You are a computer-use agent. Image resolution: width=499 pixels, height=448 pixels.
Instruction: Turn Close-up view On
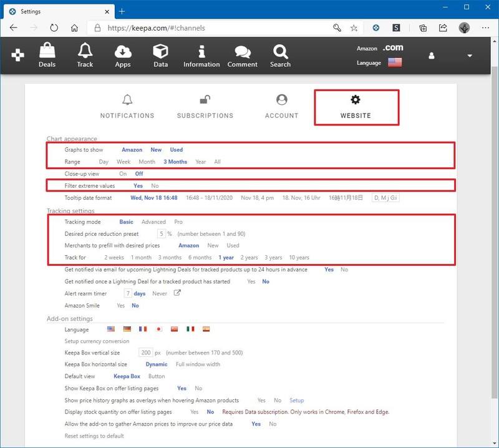click(123, 173)
